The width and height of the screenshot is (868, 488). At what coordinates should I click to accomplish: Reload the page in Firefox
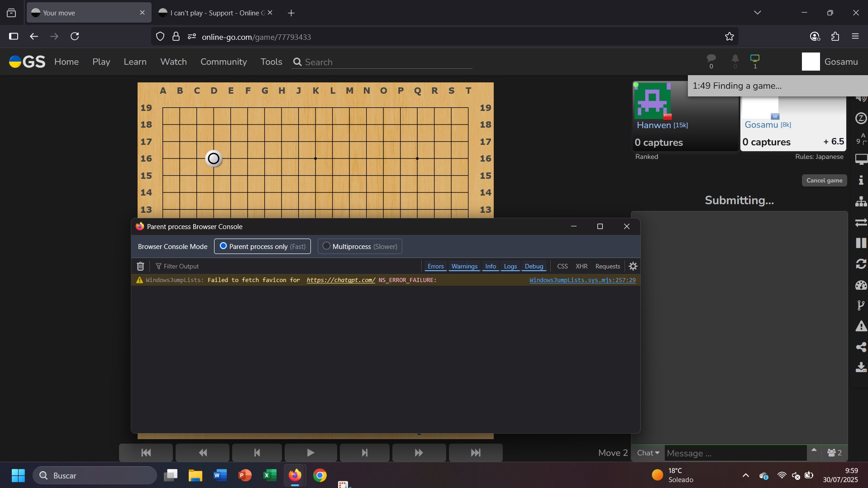pyautogui.click(x=75, y=37)
